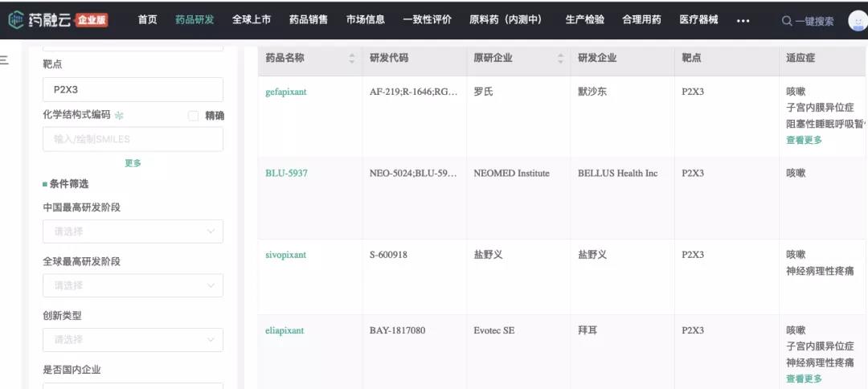Open the 一键搜索 search icon

point(787,21)
